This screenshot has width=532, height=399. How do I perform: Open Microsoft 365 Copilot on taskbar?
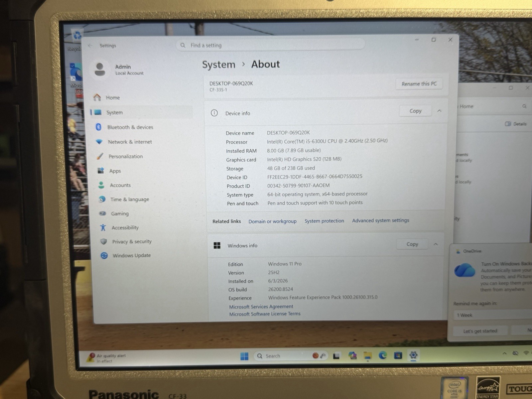[352, 356]
